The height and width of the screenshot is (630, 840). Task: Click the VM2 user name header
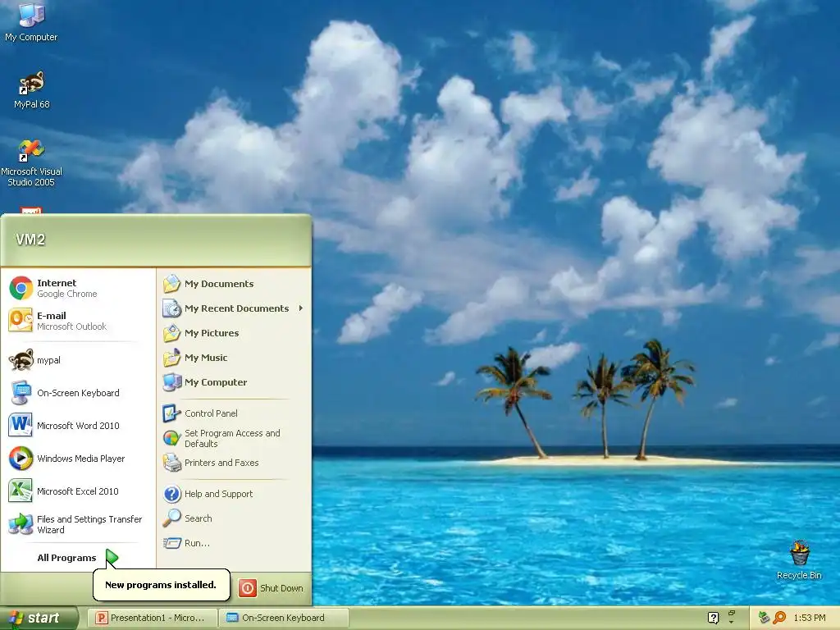(30, 240)
